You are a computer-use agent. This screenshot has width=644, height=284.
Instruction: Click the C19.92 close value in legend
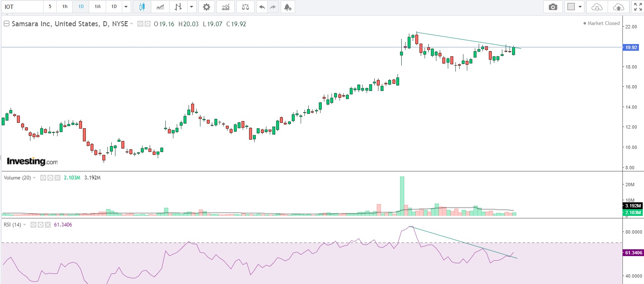236,24
